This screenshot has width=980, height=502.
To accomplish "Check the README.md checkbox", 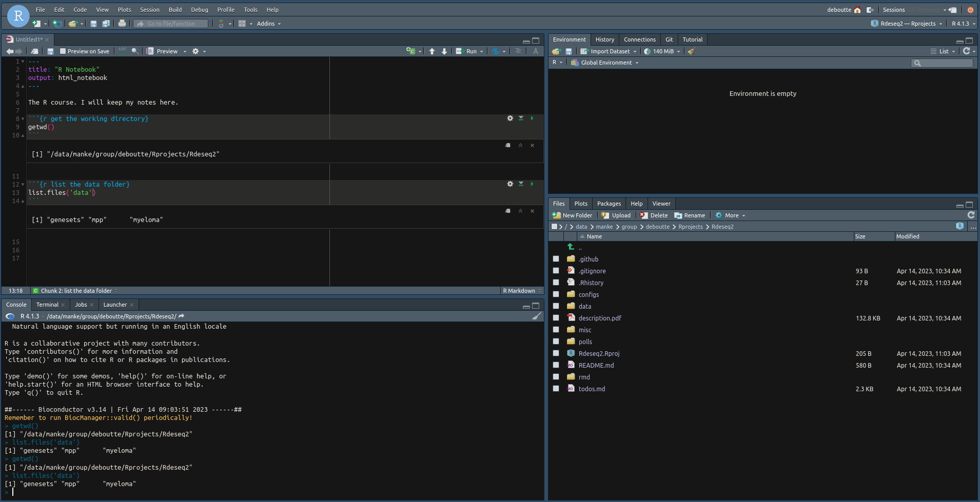I will tap(556, 365).
